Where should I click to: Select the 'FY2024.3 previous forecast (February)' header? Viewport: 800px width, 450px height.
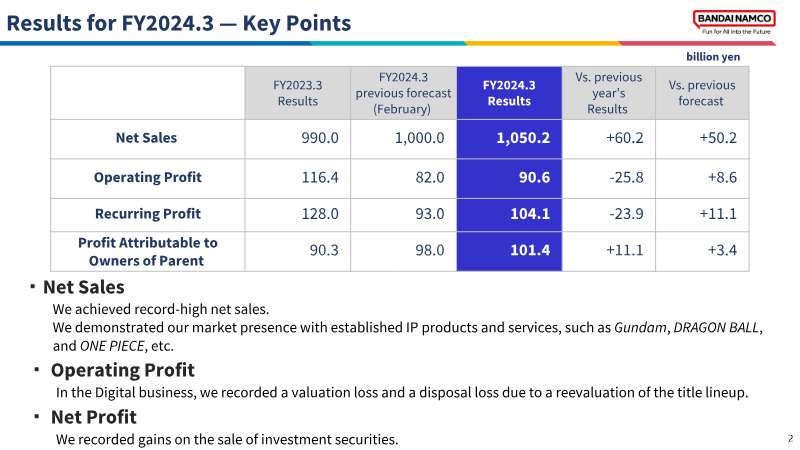click(403, 93)
